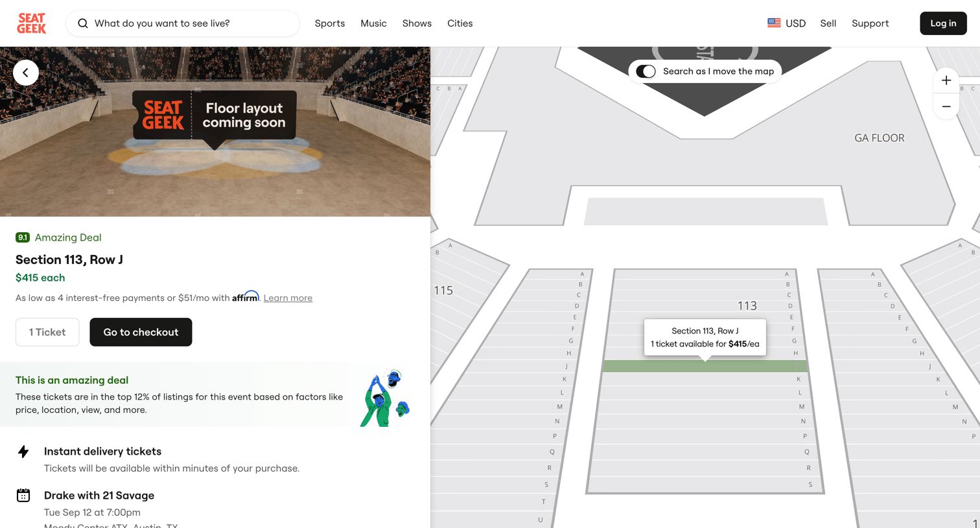
Task: Open the Sports menu
Action: pos(330,23)
